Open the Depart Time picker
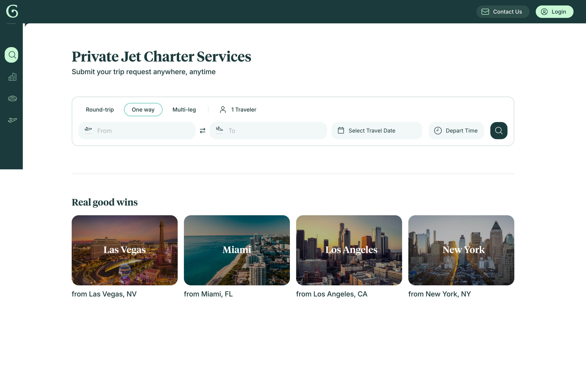The image size is (586, 392). [456, 130]
